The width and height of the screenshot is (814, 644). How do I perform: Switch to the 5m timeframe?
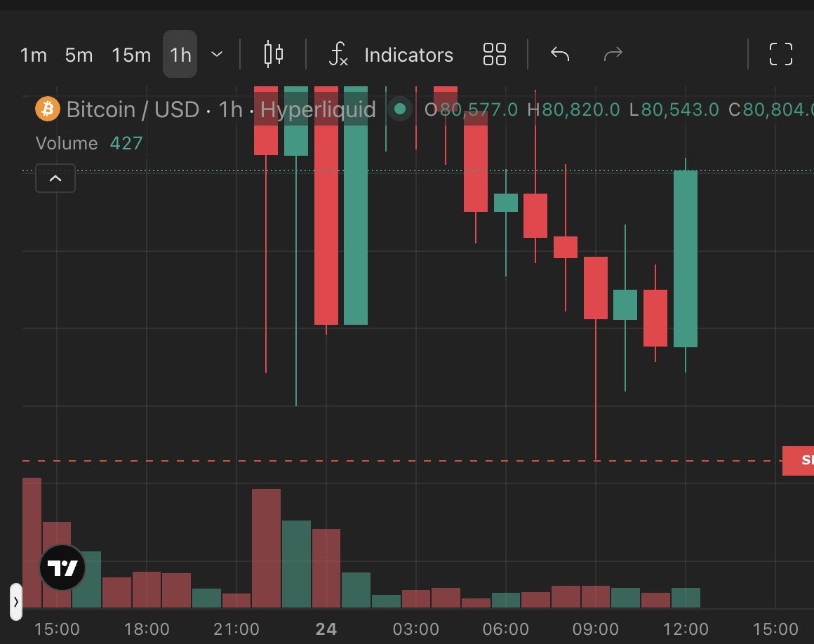79,55
